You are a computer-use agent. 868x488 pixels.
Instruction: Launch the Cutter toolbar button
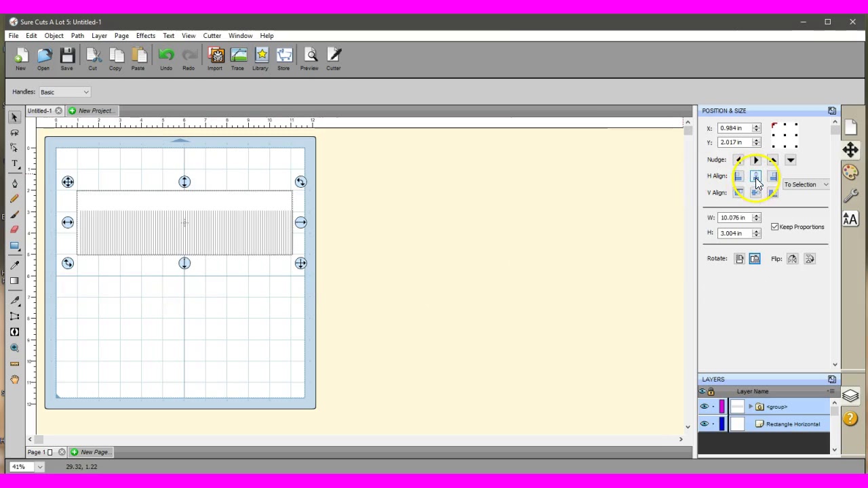(x=334, y=59)
